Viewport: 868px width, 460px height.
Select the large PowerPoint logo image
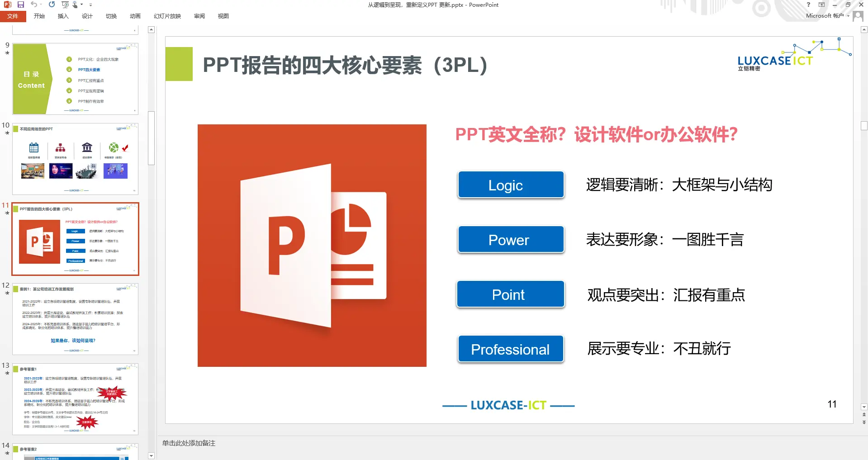pyautogui.click(x=312, y=246)
